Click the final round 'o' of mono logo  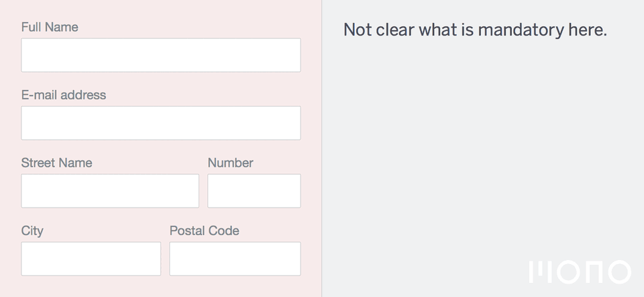tap(619, 272)
